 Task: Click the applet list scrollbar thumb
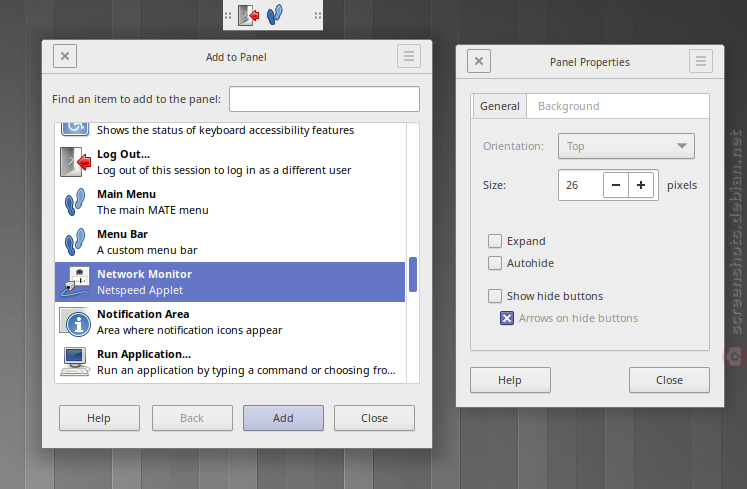coord(413,274)
